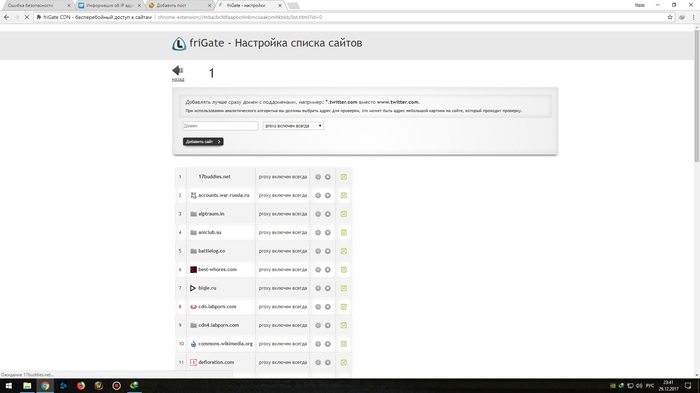Open gear settings for commons.wikimedia.org row
700x393 pixels.
(318, 344)
